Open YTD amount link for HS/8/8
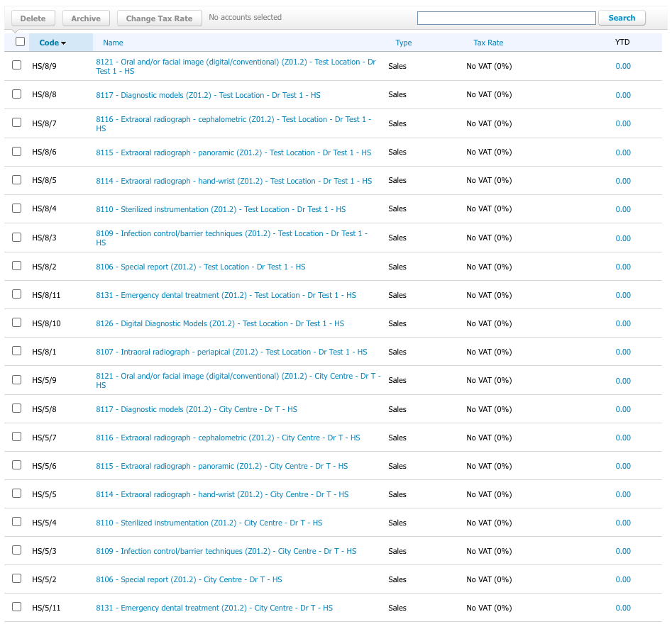 pyautogui.click(x=622, y=94)
